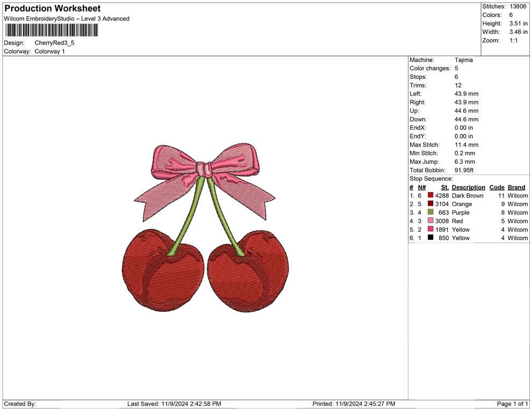Viewport: 532px width, 409px height.
Task: Click the 'Dark Brown' description text
Action: coord(468,195)
